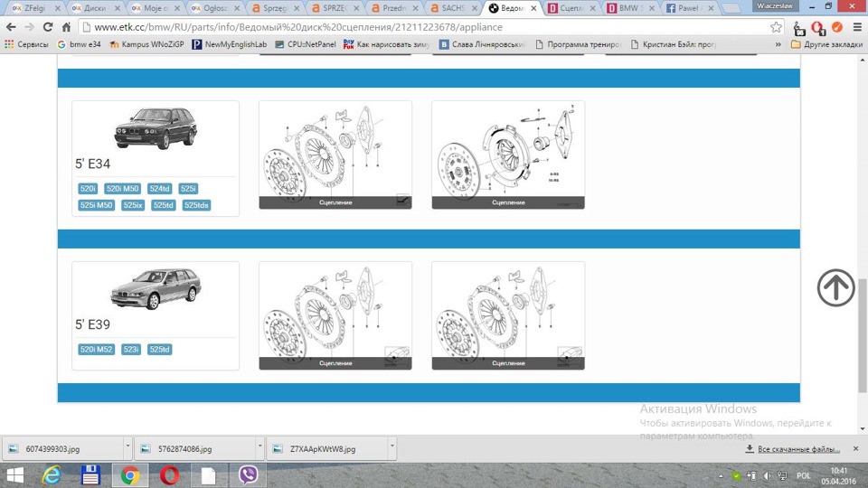Click the 5' E34 car image
This screenshot has height=488, width=868.
(x=156, y=128)
